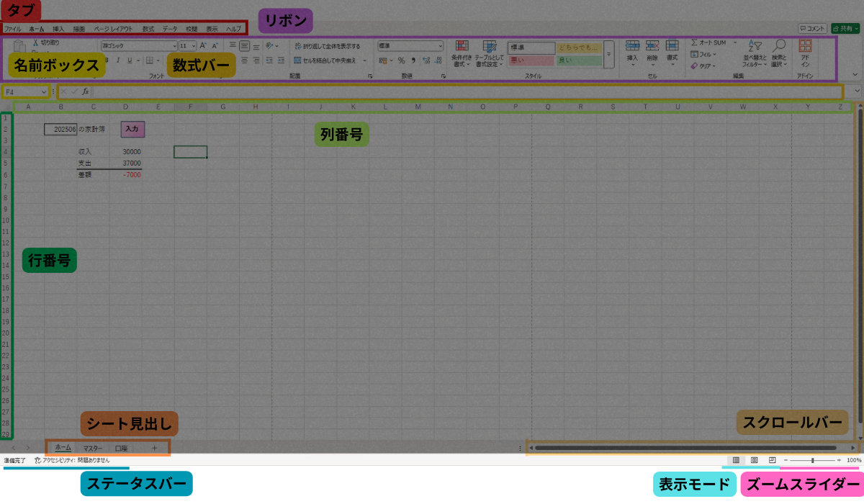Switch to the マスター sheet tab

point(93,448)
